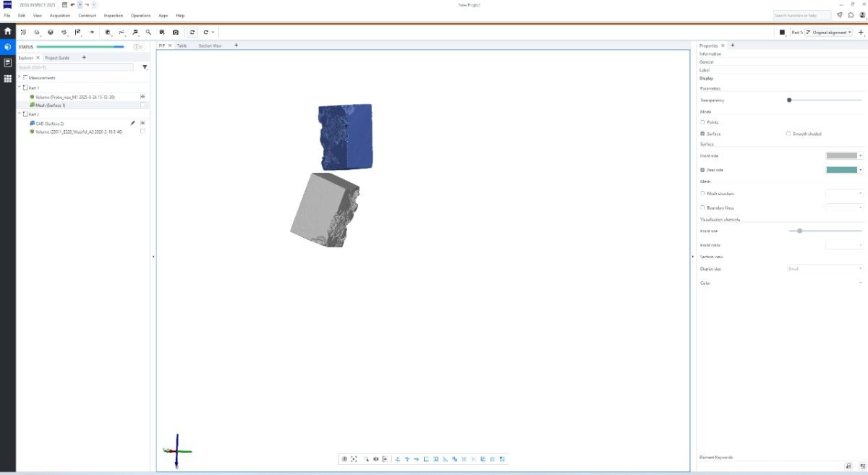
Task: Enable the Smooth shaded checkbox
Action: point(788,134)
